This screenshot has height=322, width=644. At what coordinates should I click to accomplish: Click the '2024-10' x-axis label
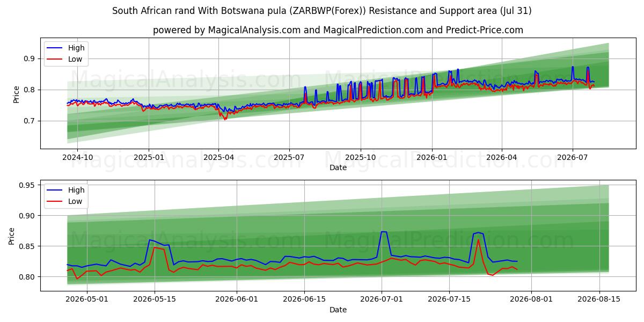pyautogui.click(x=77, y=157)
